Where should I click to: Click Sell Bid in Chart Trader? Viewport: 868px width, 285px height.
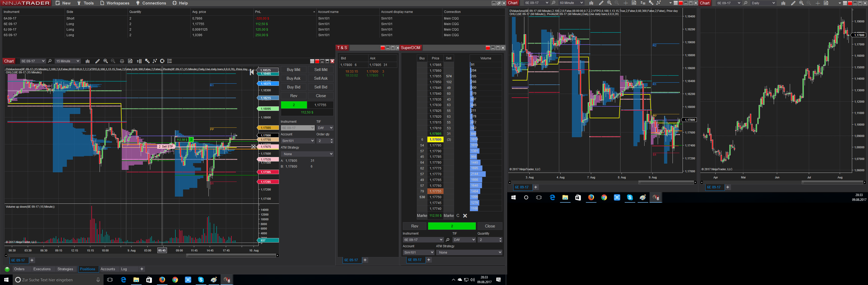321,87
